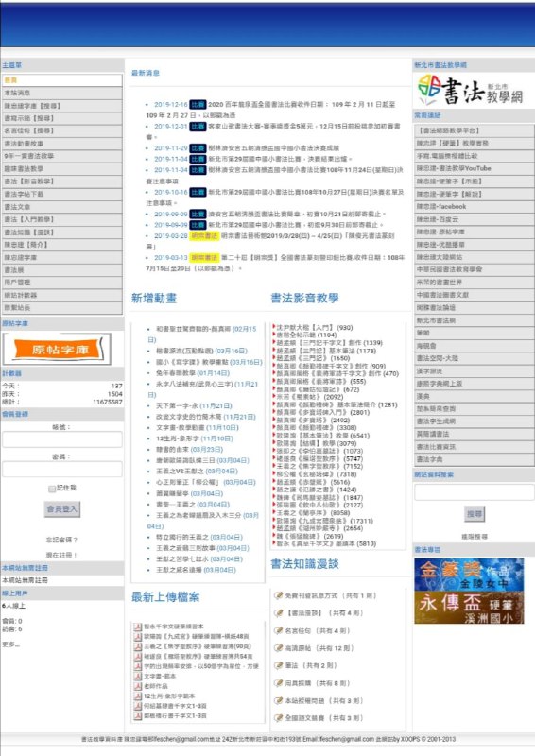Screen dimensions: 535x756
Task: Open 書法動畫故事 menu item
Action: (61, 144)
